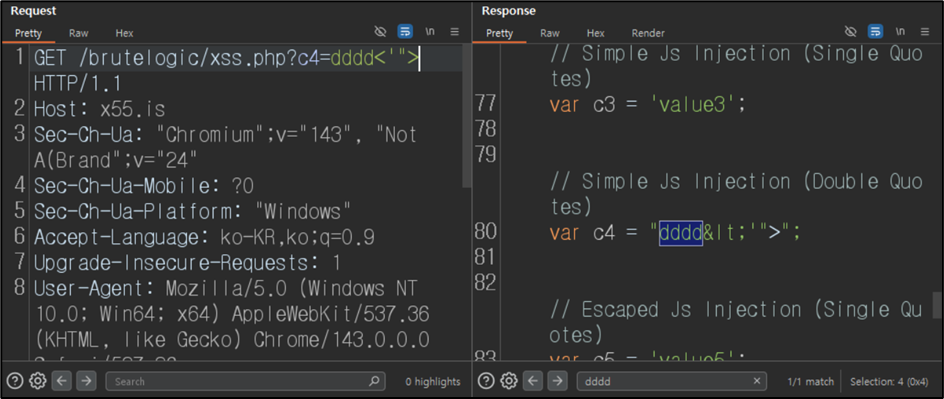Open the Response panel hamburger menu

pos(925,31)
